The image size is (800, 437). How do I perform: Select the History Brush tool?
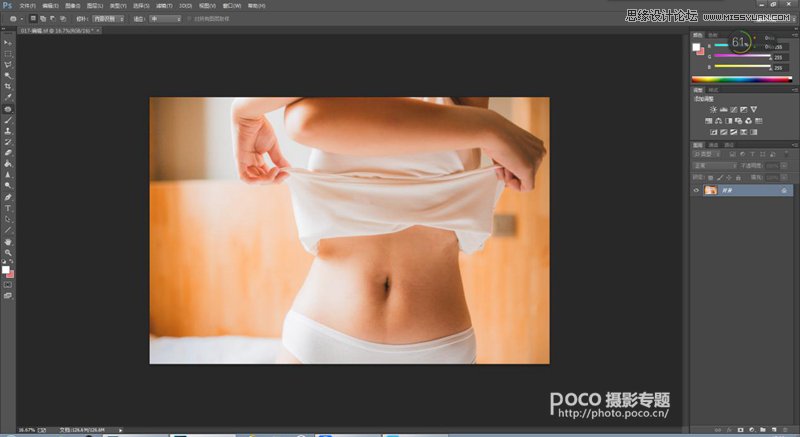coord(8,142)
